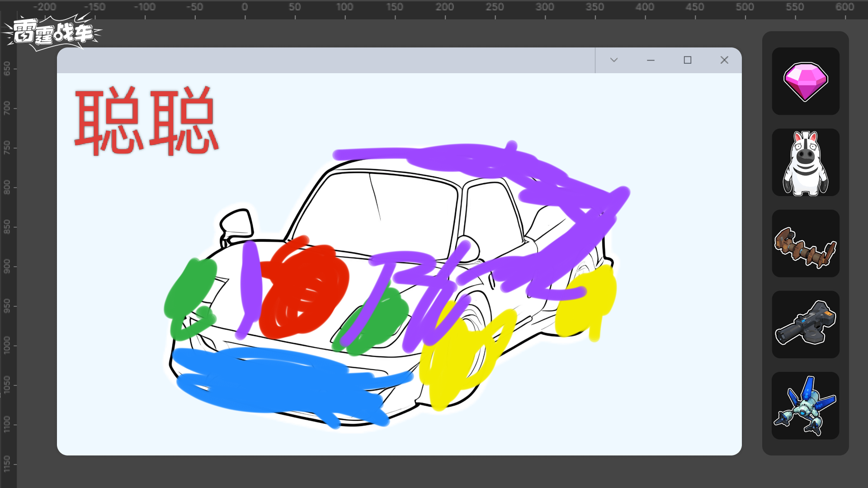Click the blue spider robot icon
This screenshot has height=488, width=868.
point(805,406)
